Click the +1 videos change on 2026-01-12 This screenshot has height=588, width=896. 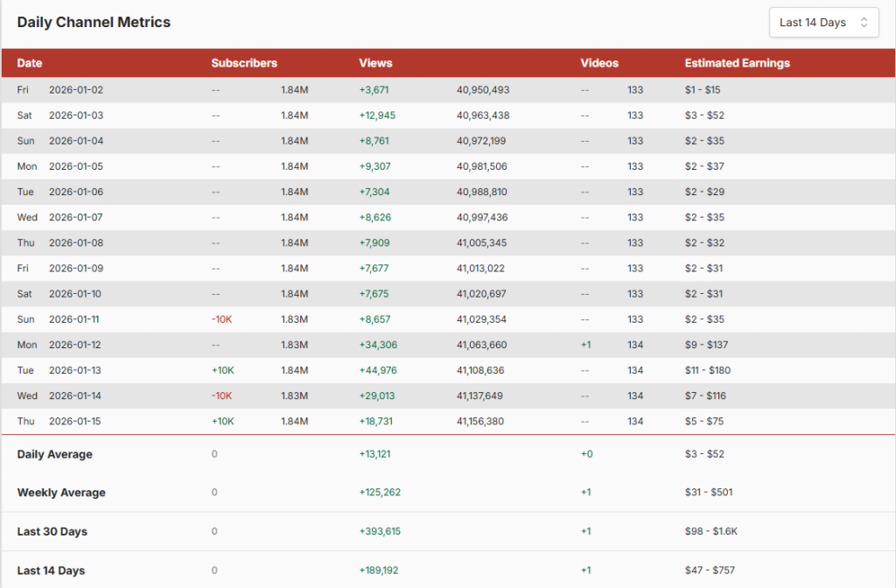pyautogui.click(x=585, y=345)
